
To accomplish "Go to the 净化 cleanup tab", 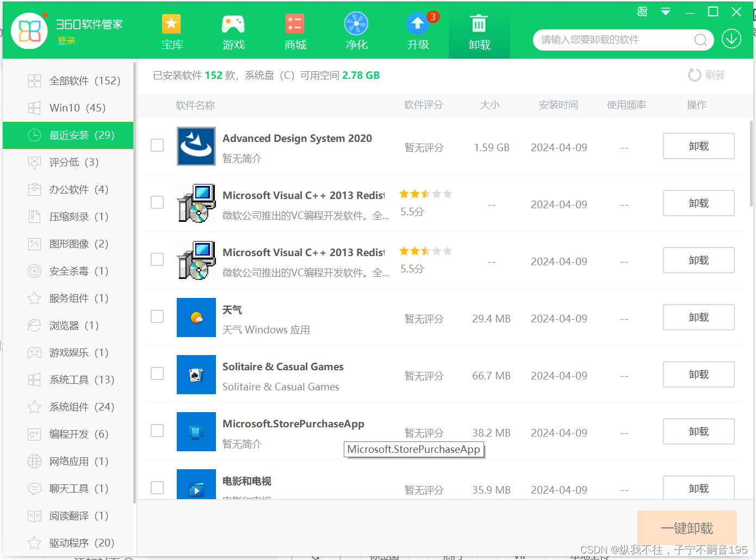I will [x=356, y=32].
